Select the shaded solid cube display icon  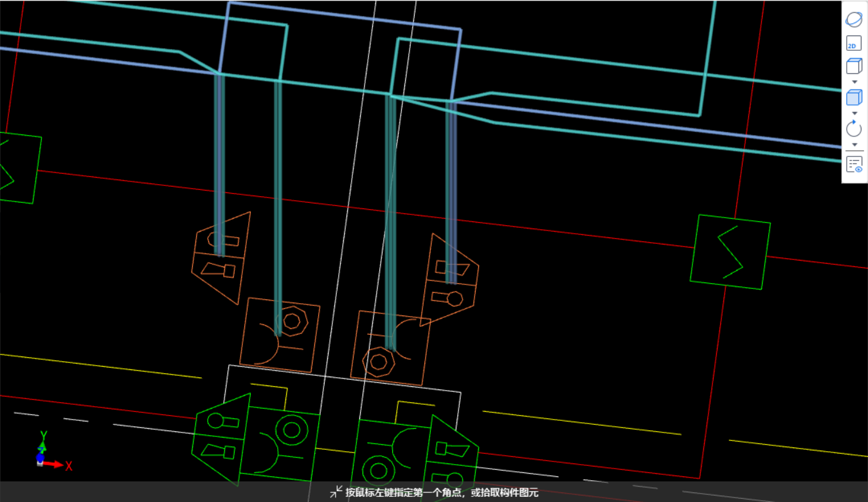click(854, 98)
